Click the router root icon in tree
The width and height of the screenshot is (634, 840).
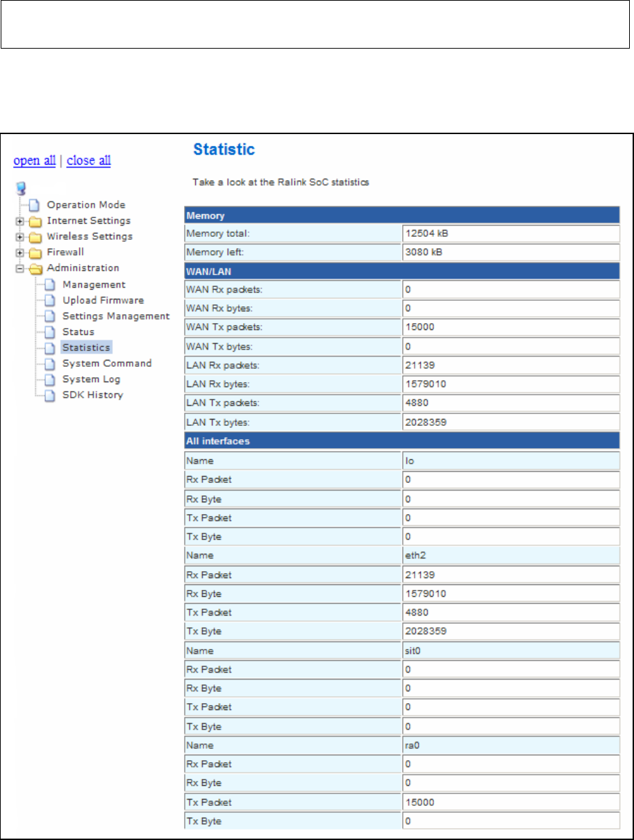[x=19, y=188]
